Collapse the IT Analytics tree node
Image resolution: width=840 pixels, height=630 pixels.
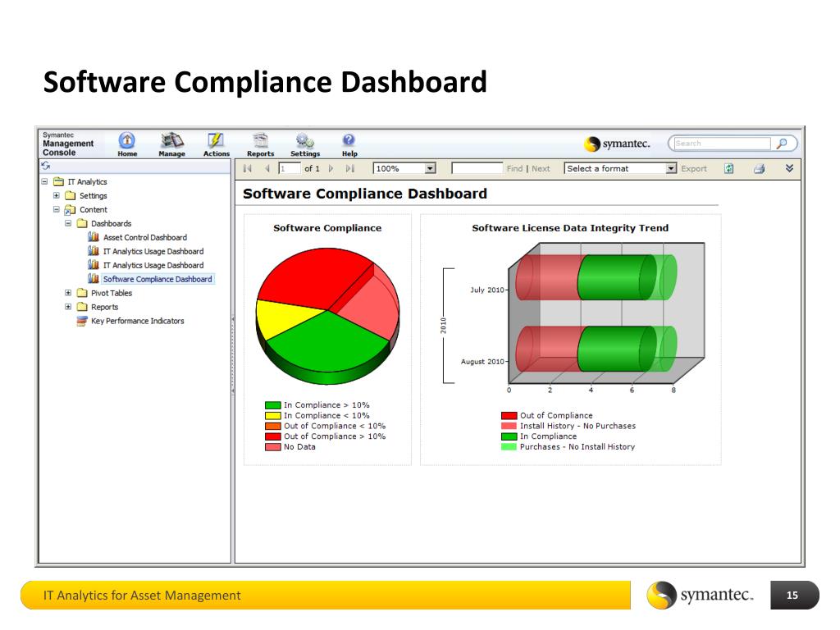[x=44, y=181]
